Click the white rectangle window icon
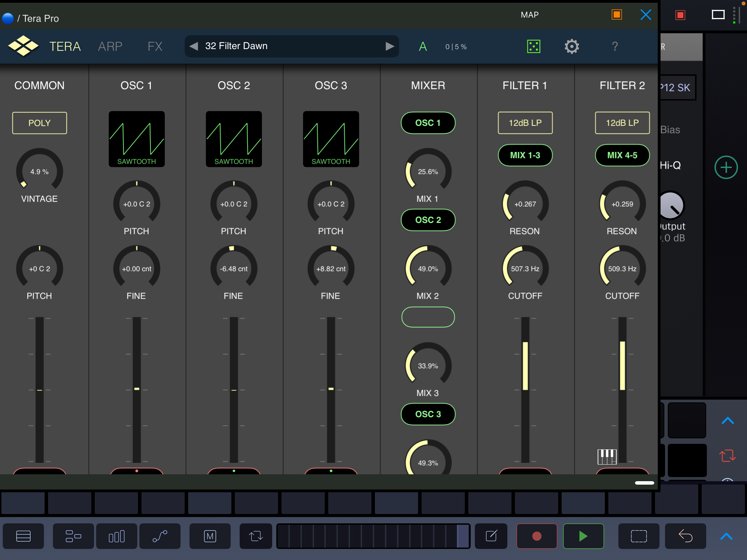The height and width of the screenshot is (560, 747). pos(718,15)
